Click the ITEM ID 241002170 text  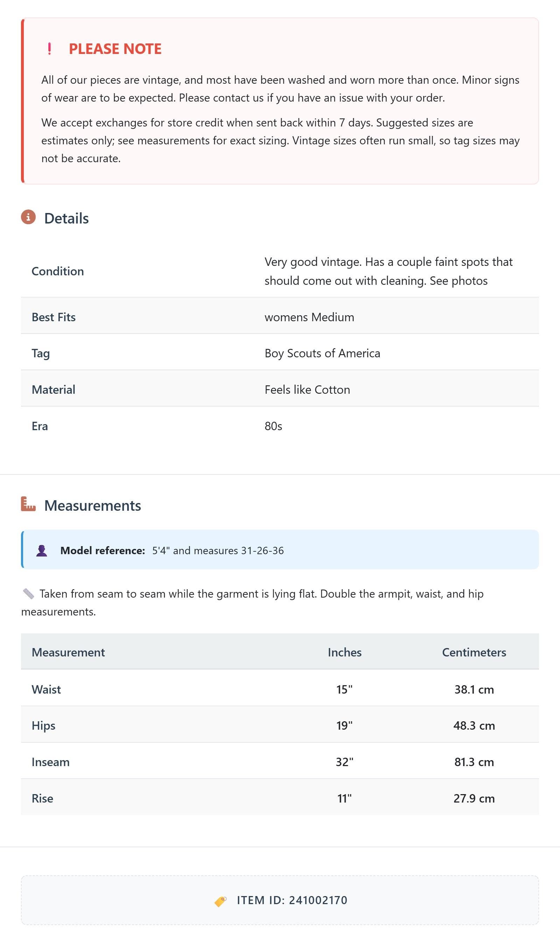click(x=292, y=900)
